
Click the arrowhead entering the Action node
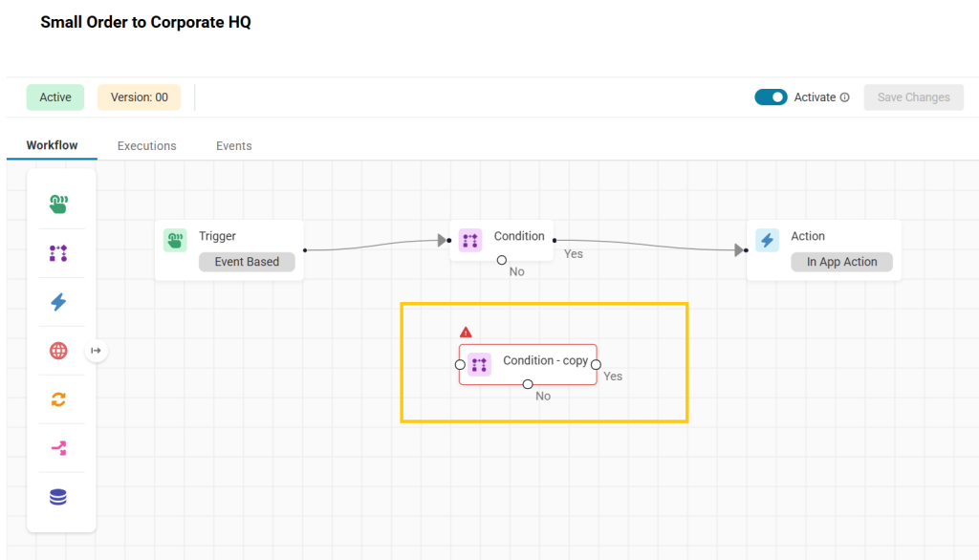pos(739,250)
